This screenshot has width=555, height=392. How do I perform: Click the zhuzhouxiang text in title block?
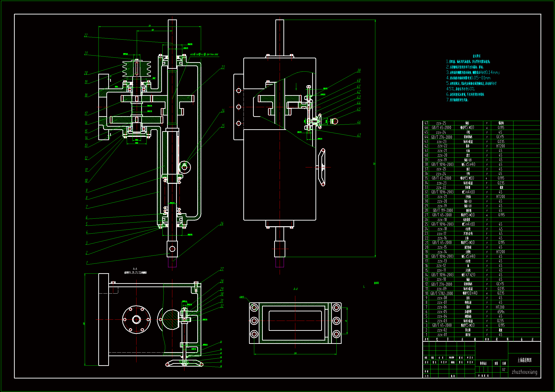pyautogui.click(x=524, y=372)
